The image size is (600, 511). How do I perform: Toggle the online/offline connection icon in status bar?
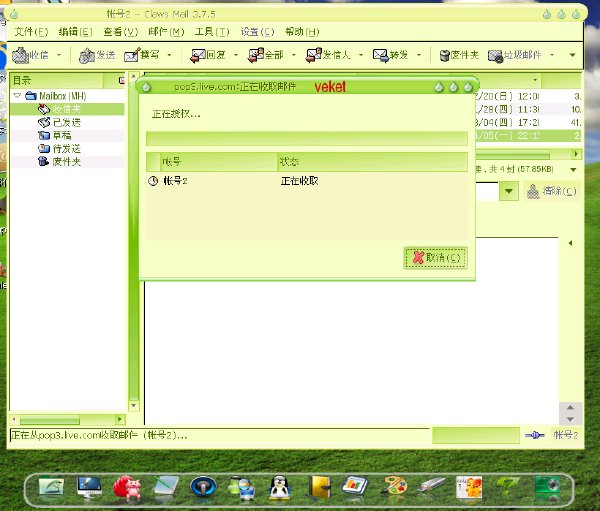[535, 435]
